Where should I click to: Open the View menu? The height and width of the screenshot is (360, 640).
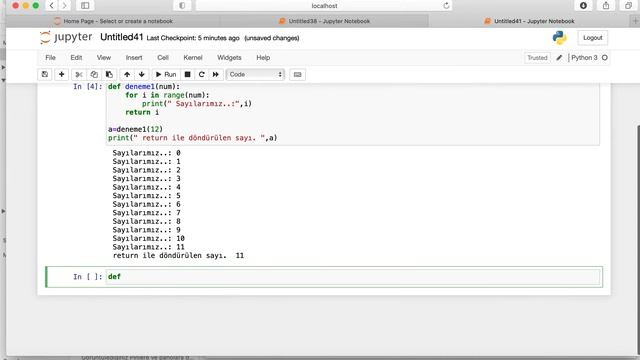[104, 58]
